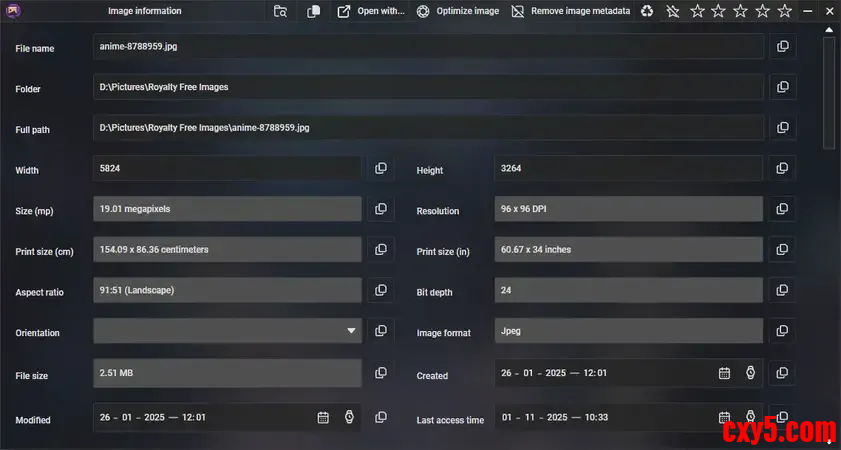Click into the File name text field
Screen dimensions: 841x450
[428, 47]
